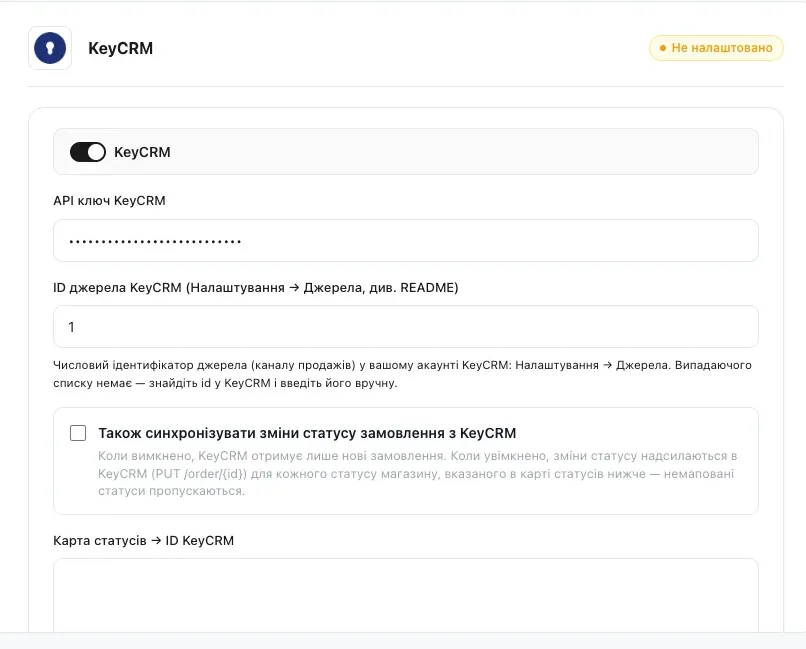Image resolution: width=806 pixels, height=649 pixels.
Task: Focus the API ключ KeyCRM password field
Action: (406, 240)
